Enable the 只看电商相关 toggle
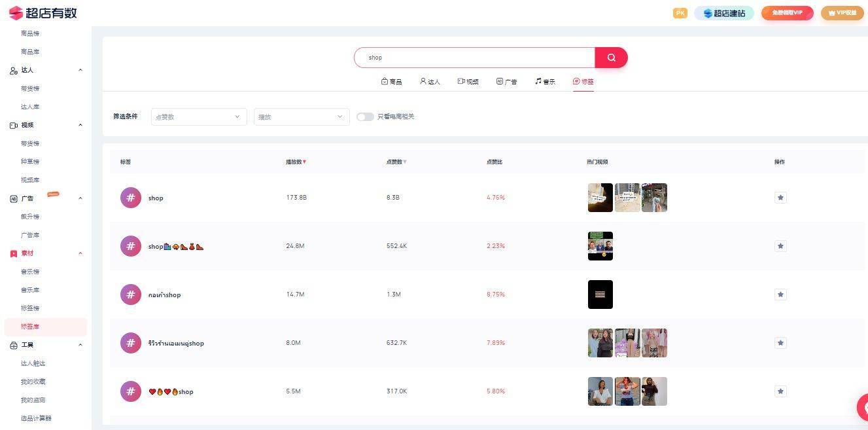This screenshot has height=430, width=868. (365, 116)
